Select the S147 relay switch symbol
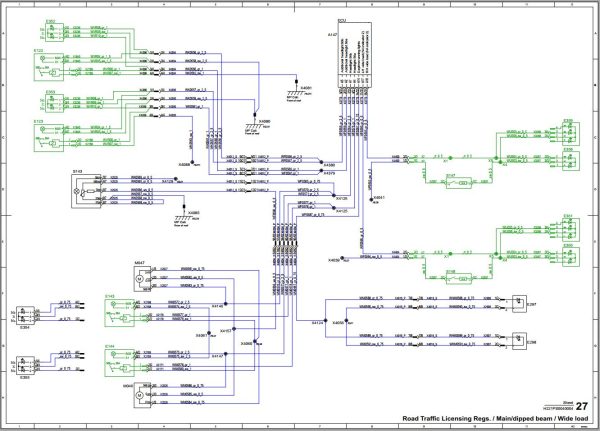Viewport: 600px width, 431px height. [x=459, y=183]
